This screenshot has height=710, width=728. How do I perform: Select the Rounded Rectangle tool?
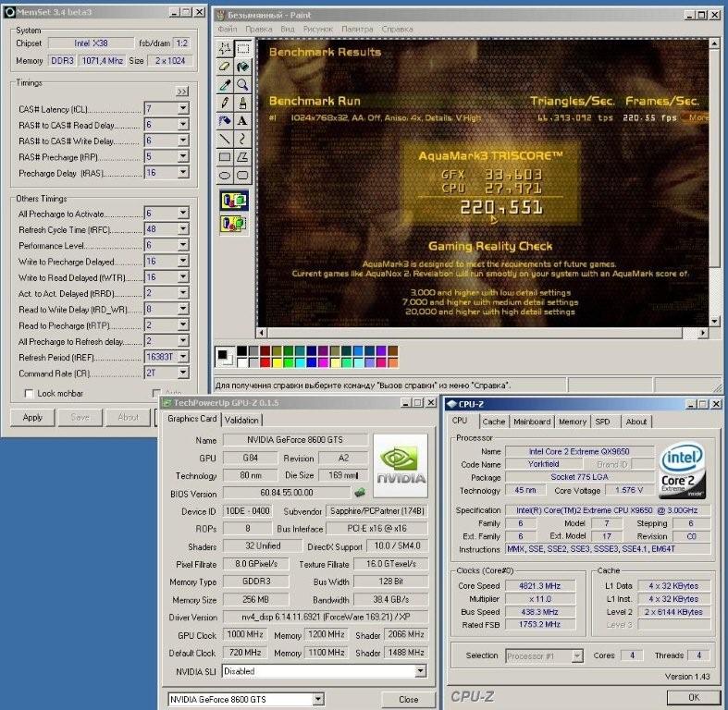tap(242, 175)
